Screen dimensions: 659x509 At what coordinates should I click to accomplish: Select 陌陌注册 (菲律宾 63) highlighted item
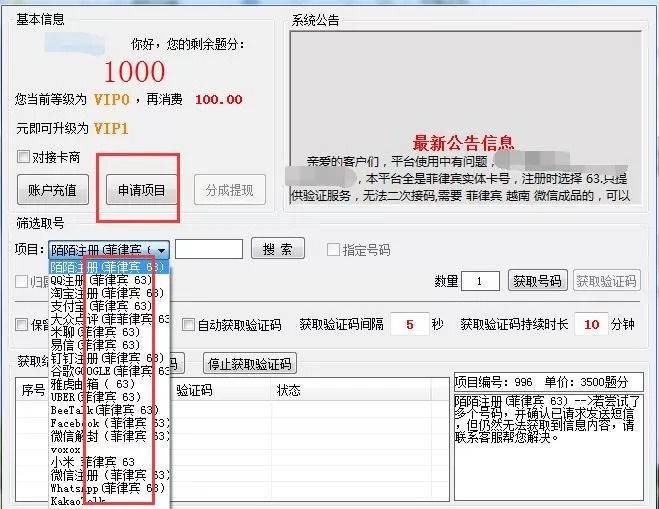click(x=109, y=267)
